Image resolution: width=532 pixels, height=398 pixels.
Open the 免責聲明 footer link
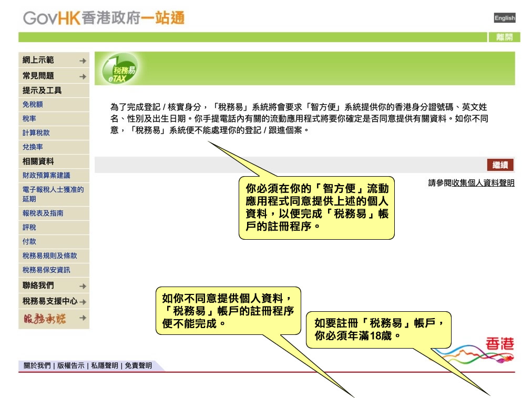pos(138,365)
